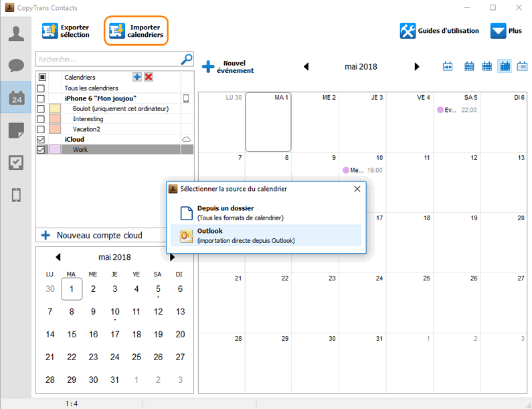Select day 31 in main month grid

(362, 363)
